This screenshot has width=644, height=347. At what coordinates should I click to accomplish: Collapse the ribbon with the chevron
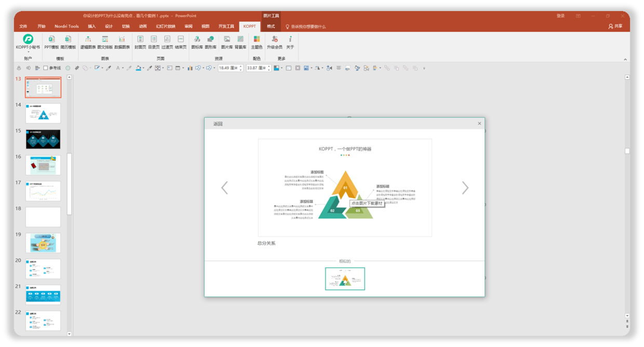pyautogui.click(x=625, y=59)
